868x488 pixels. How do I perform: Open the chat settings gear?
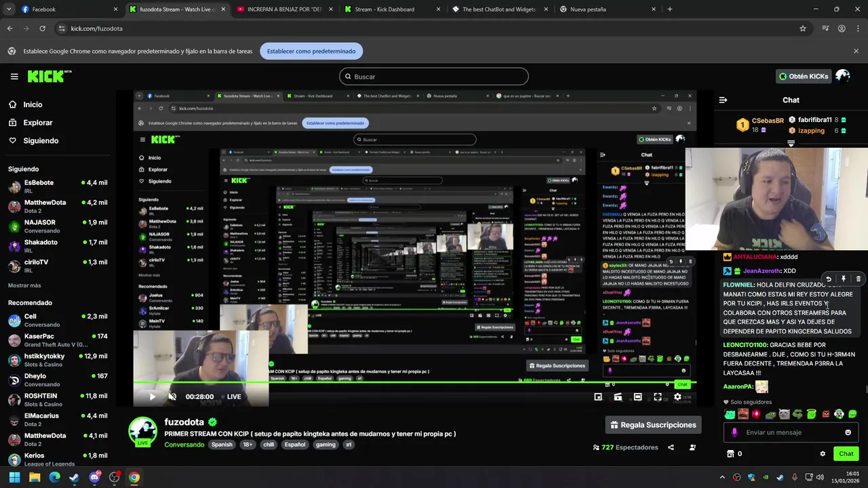click(x=823, y=453)
